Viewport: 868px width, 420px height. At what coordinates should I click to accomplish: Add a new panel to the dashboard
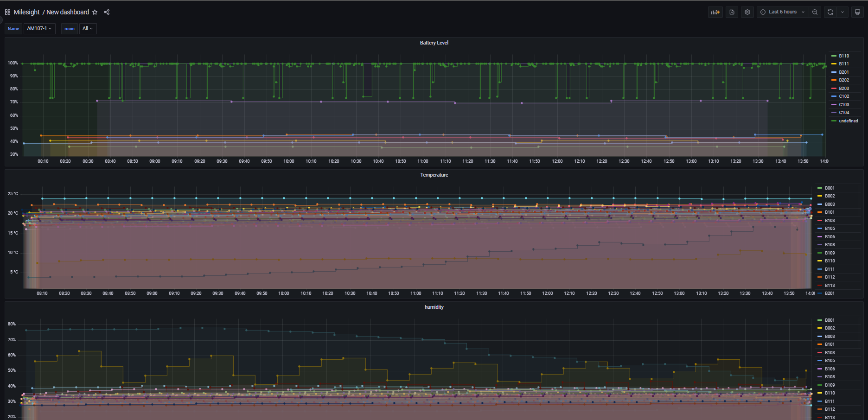715,12
